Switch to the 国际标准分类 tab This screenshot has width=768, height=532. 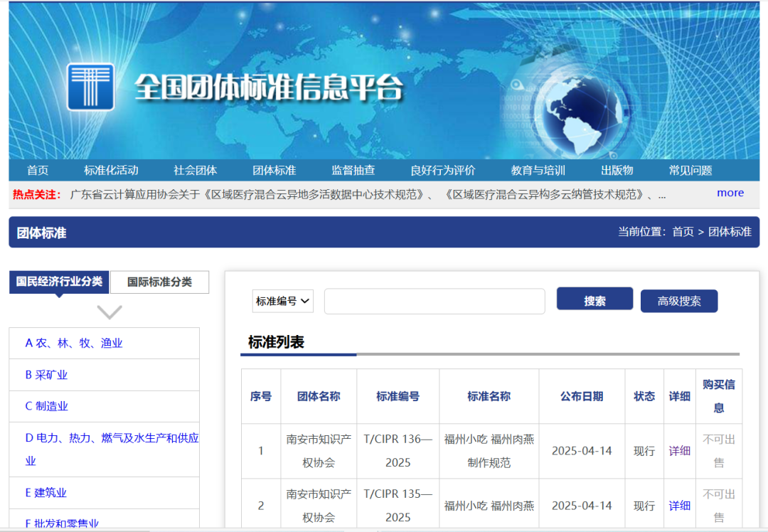[x=159, y=282]
